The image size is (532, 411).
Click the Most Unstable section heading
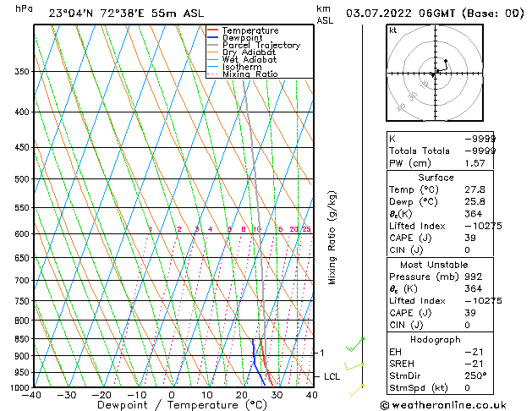[x=434, y=265]
